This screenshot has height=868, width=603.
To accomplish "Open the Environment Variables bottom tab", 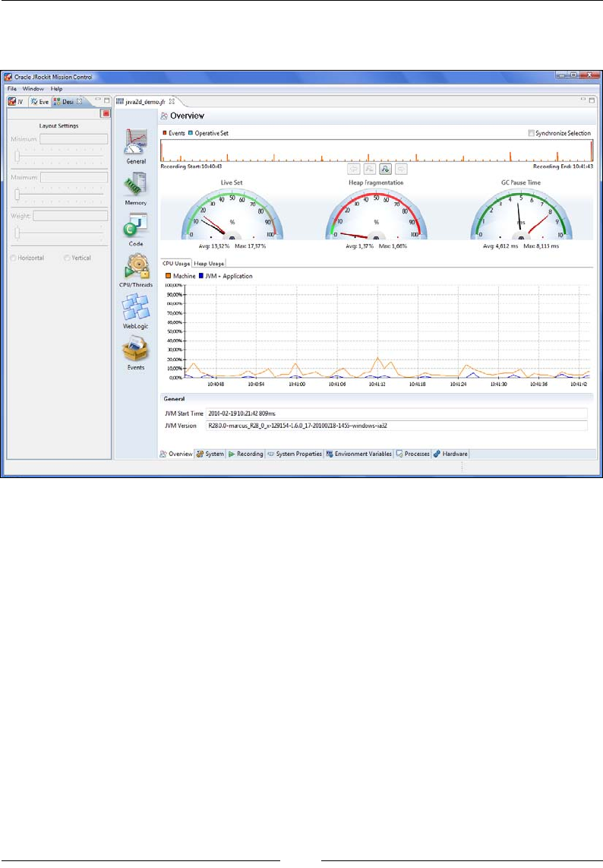I will click(359, 454).
